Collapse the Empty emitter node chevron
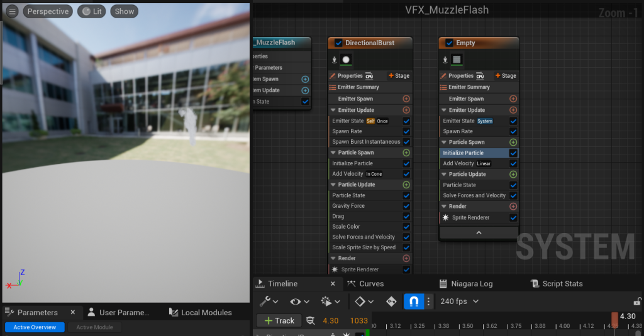The height and width of the screenshot is (336, 644). click(479, 232)
